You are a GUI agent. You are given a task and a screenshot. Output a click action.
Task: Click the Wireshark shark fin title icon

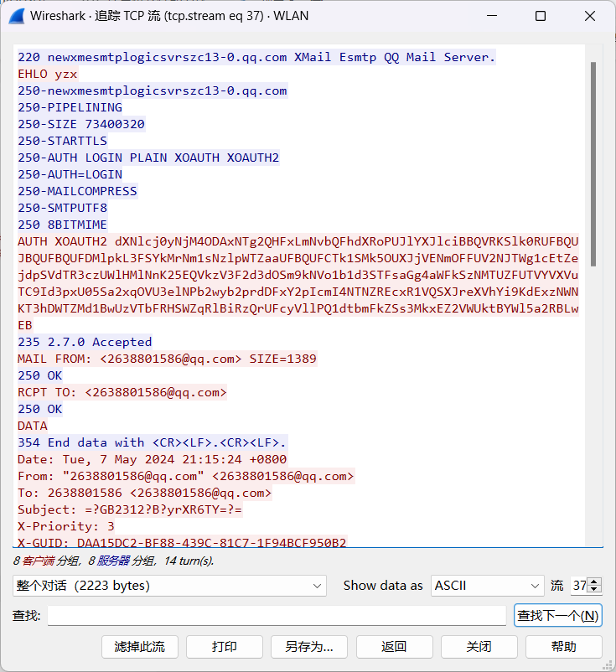(17, 16)
